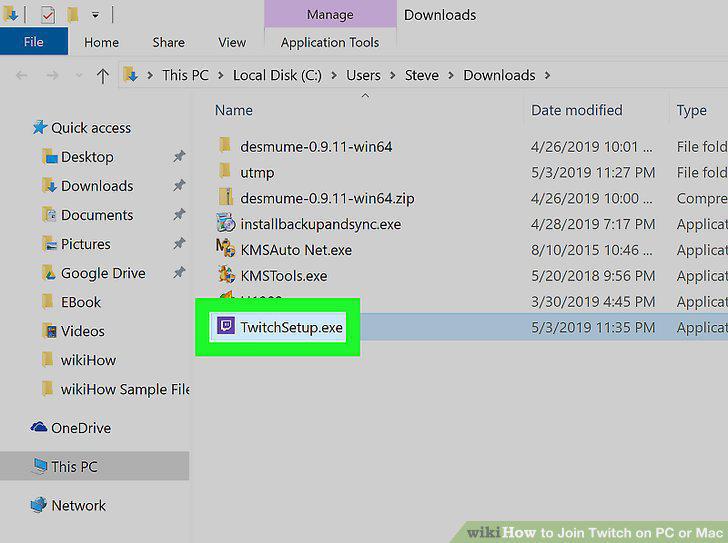
Task: Click the OneDrive cloud icon
Action: pos(39,427)
